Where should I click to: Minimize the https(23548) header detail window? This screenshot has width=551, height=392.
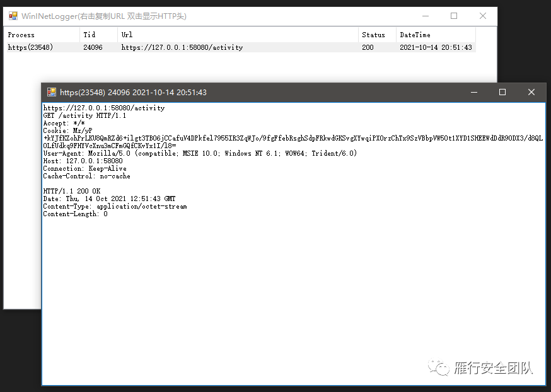(x=474, y=92)
